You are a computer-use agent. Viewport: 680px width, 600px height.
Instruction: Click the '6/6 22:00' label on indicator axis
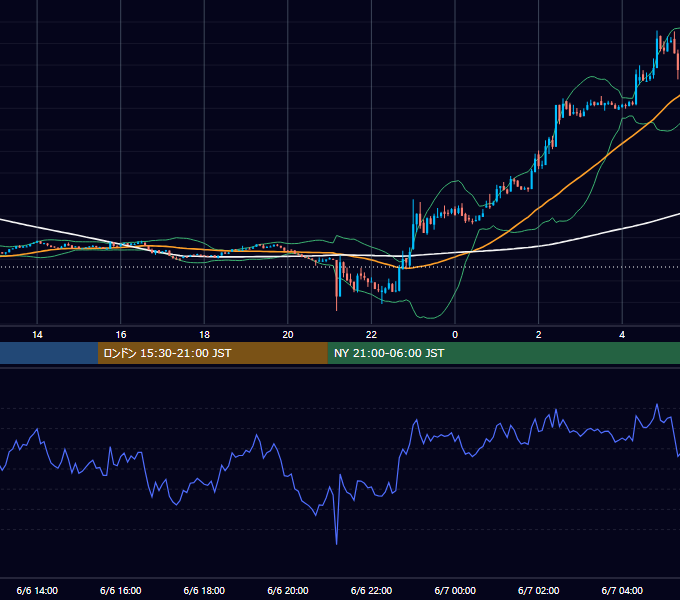click(371, 590)
